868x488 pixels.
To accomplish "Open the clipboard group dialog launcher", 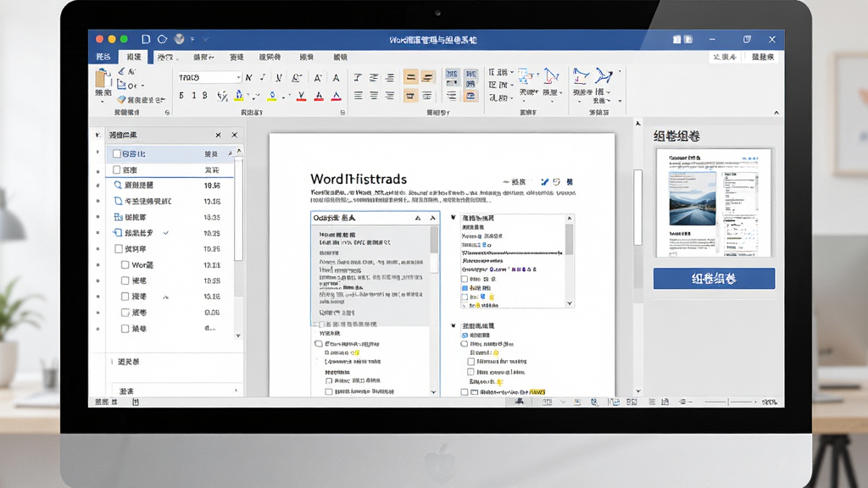I will (x=167, y=113).
